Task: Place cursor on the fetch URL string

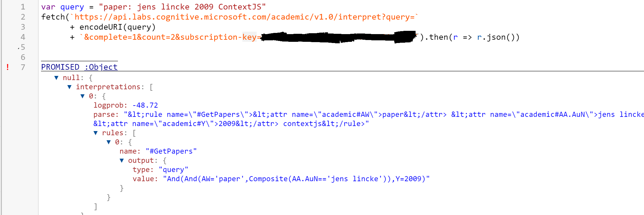Action: pyautogui.click(x=244, y=17)
